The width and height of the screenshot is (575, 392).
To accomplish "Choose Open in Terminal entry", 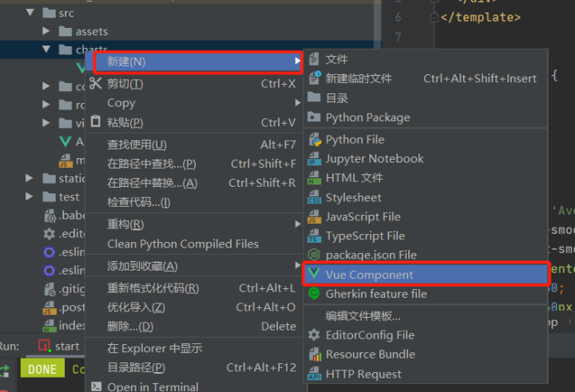I will [193, 386].
